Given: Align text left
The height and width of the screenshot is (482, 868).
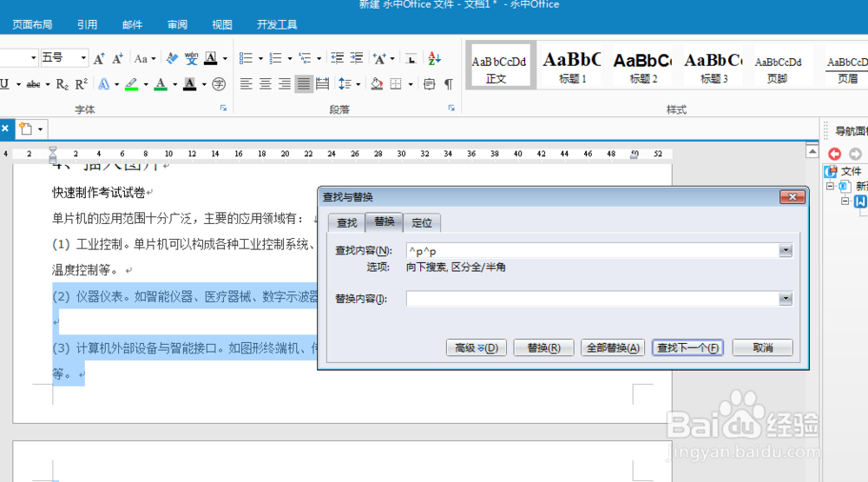Looking at the screenshot, I should tap(247, 84).
